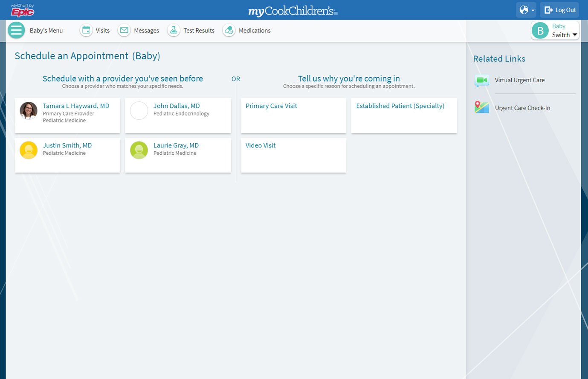Open the Baby's Menu hamburger icon
This screenshot has height=379, width=588.
(x=16, y=30)
